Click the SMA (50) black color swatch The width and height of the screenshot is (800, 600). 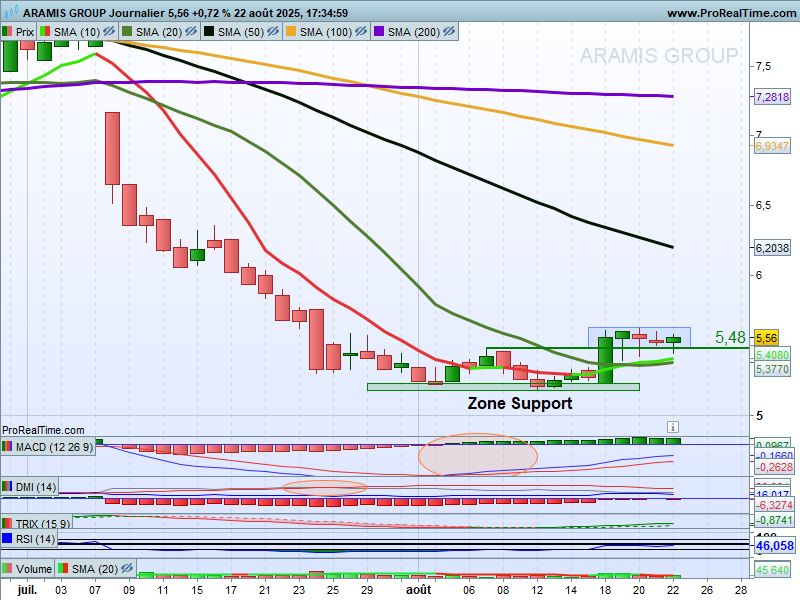tap(209, 32)
